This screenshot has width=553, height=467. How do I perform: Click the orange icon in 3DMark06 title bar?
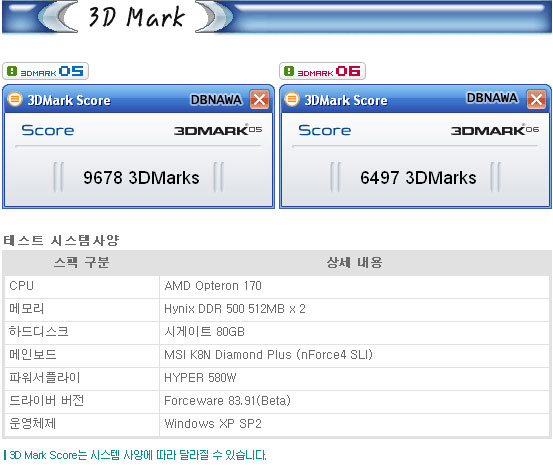292,99
